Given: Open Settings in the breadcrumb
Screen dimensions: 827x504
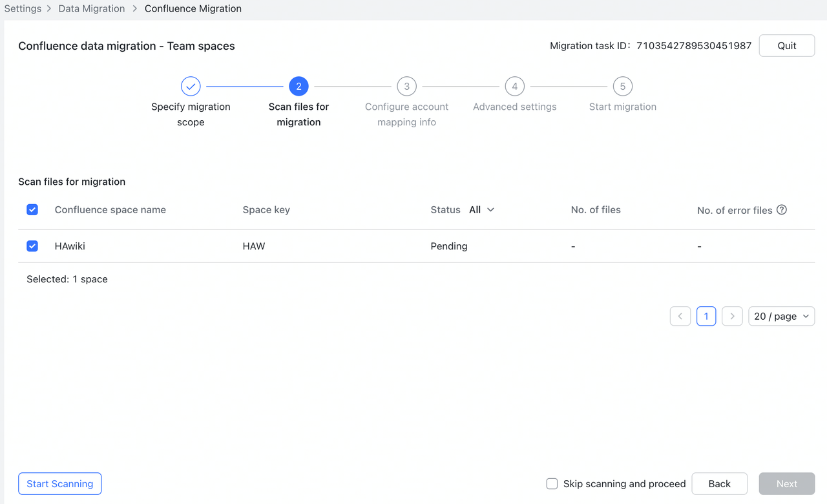Looking at the screenshot, I should [23, 8].
